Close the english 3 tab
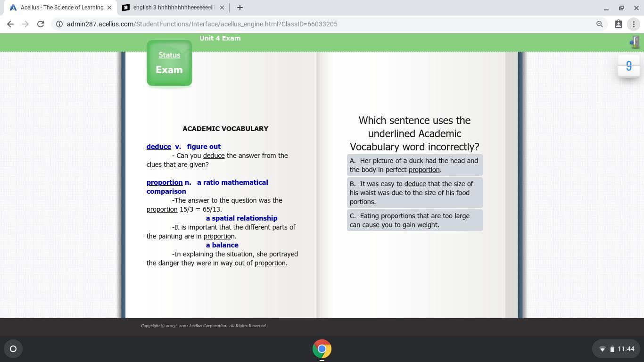This screenshot has width=644, height=362. click(x=222, y=8)
